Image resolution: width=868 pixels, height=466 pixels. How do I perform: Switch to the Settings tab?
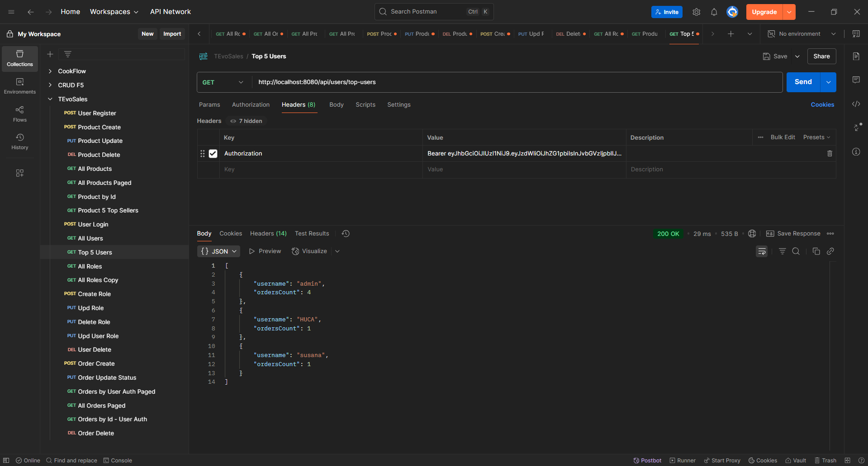pos(399,105)
